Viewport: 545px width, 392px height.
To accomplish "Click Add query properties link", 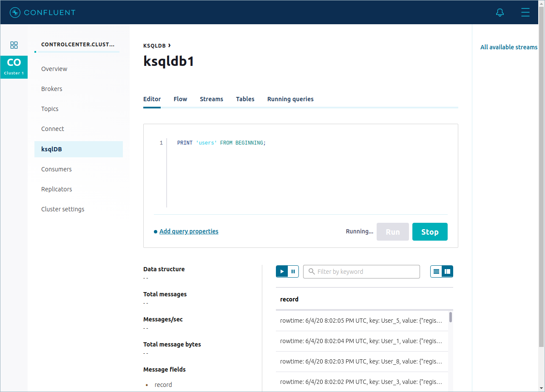I will point(189,231).
